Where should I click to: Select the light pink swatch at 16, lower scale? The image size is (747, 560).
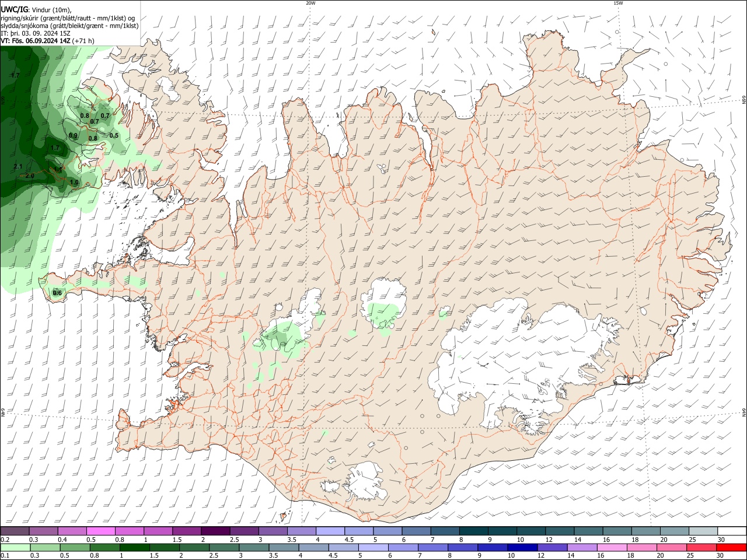coord(612,547)
